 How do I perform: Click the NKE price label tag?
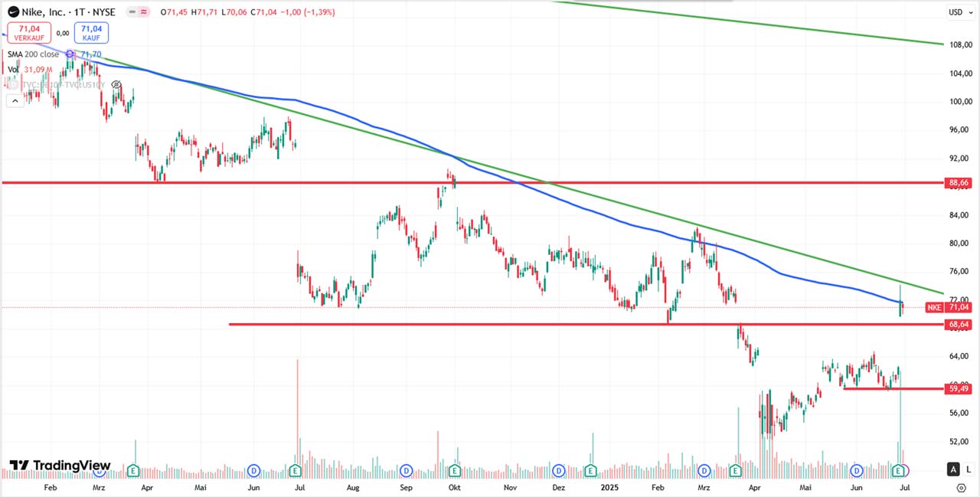[x=934, y=307]
